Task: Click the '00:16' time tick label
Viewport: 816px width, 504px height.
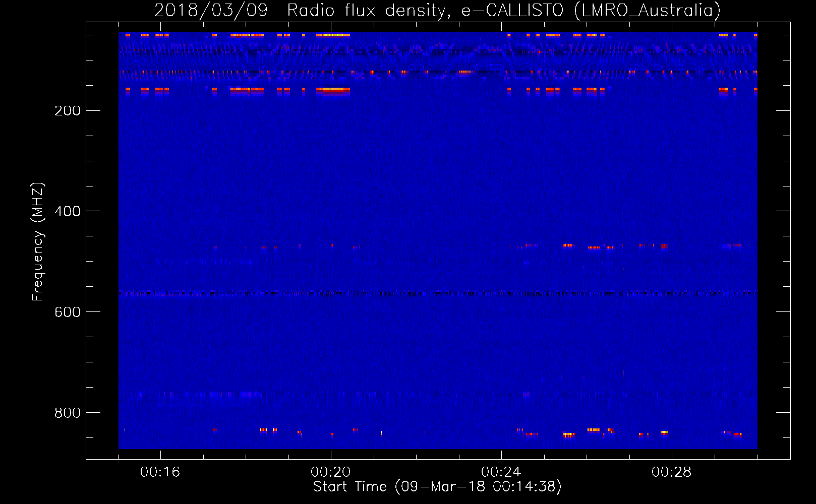Action: pos(160,472)
